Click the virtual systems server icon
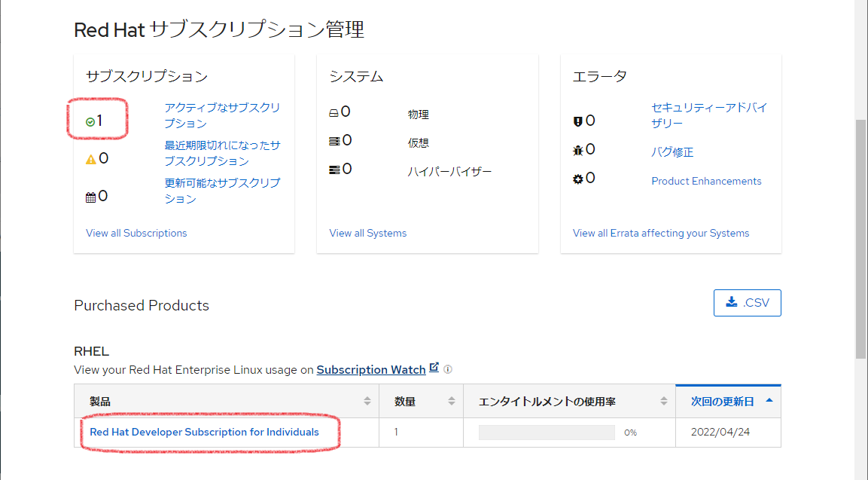The height and width of the screenshot is (480, 868). pos(334,142)
